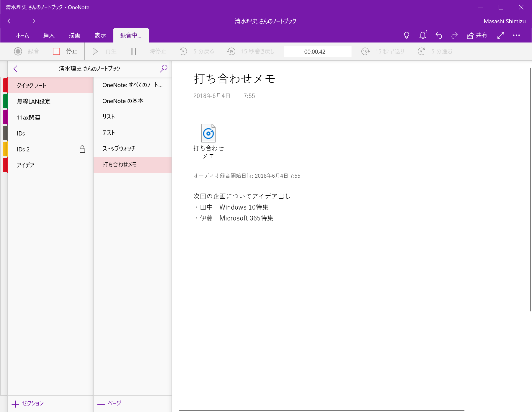Collapse the notebook navigation pane

[15, 68]
